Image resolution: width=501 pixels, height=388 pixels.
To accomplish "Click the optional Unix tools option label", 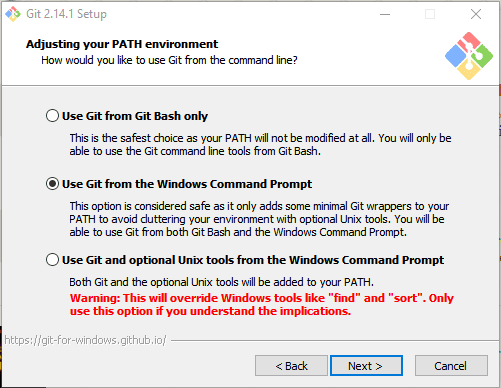I will 253,260.
